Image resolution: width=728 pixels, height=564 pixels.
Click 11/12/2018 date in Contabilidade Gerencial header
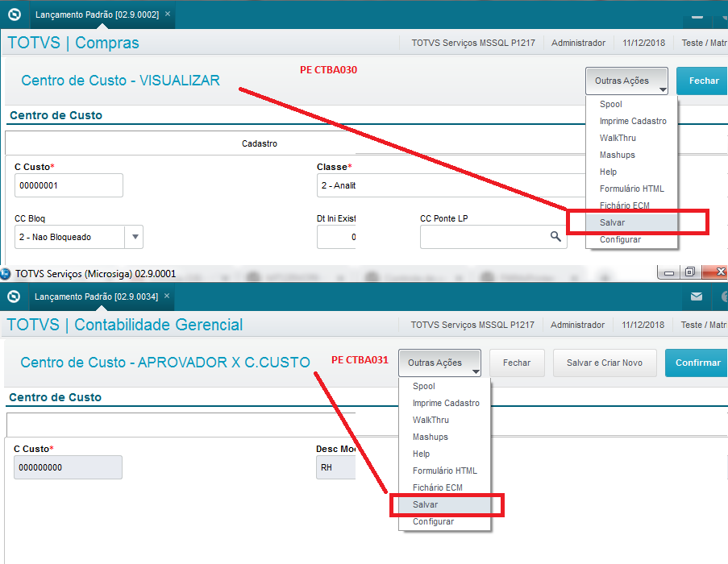[x=643, y=325]
